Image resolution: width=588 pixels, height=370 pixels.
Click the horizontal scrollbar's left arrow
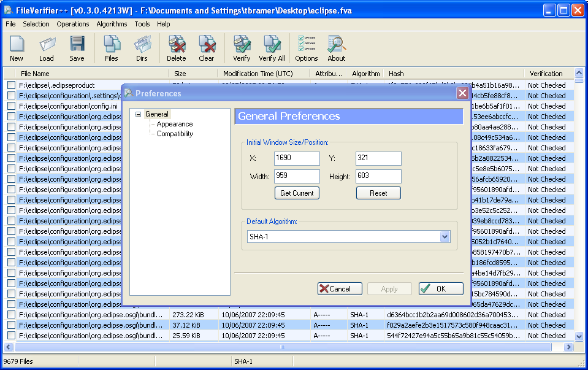click(9, 347)
